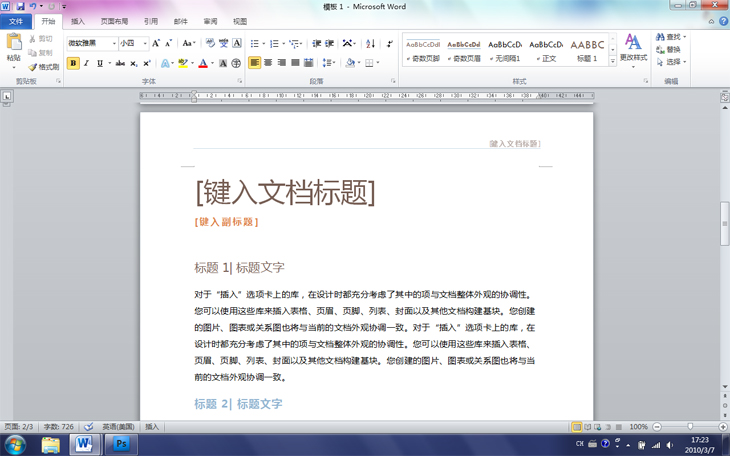Image resolution: width=730 pixels, height=456 pixels.
Task: Click the Sort A-Z icon
Action: (371, 43)
